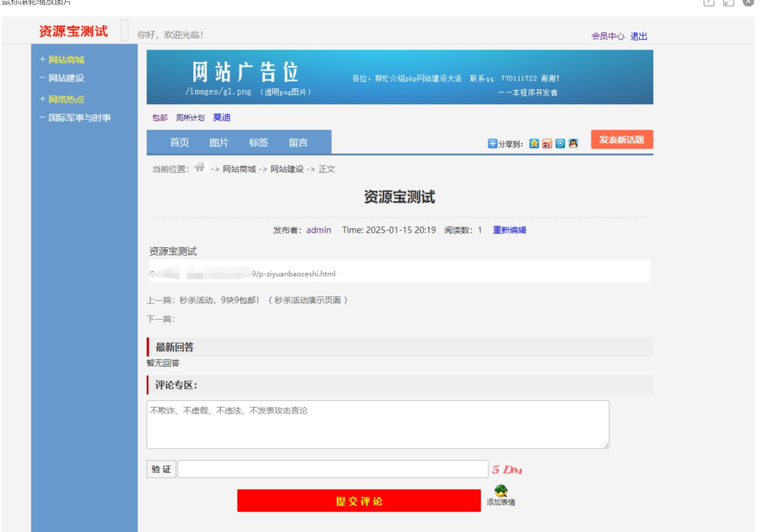This screenshot has width=760, height=532.
Task: Click the 资源宝测试 site logo
Action: 73,31
